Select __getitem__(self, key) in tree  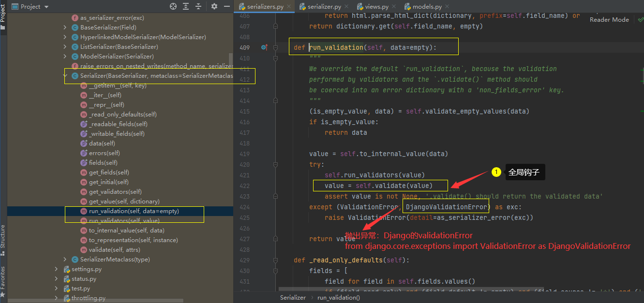pyautogui.click(x=118, y=86)
